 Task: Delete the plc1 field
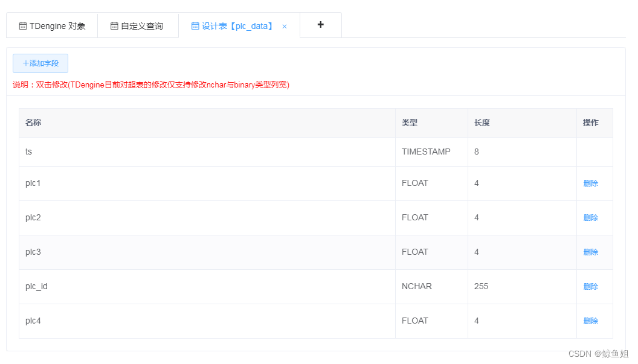coord(590,184)
